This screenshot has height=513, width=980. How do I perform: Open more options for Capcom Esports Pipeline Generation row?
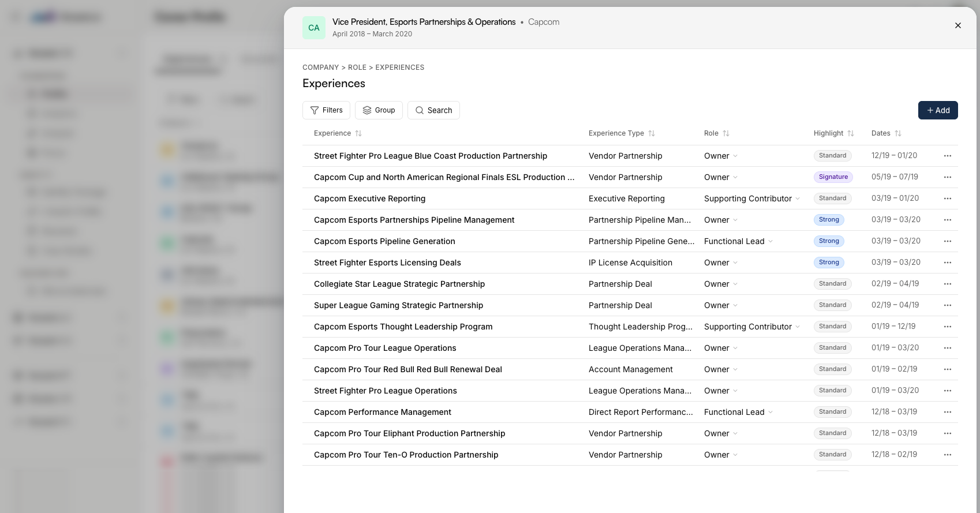(948, 241)
